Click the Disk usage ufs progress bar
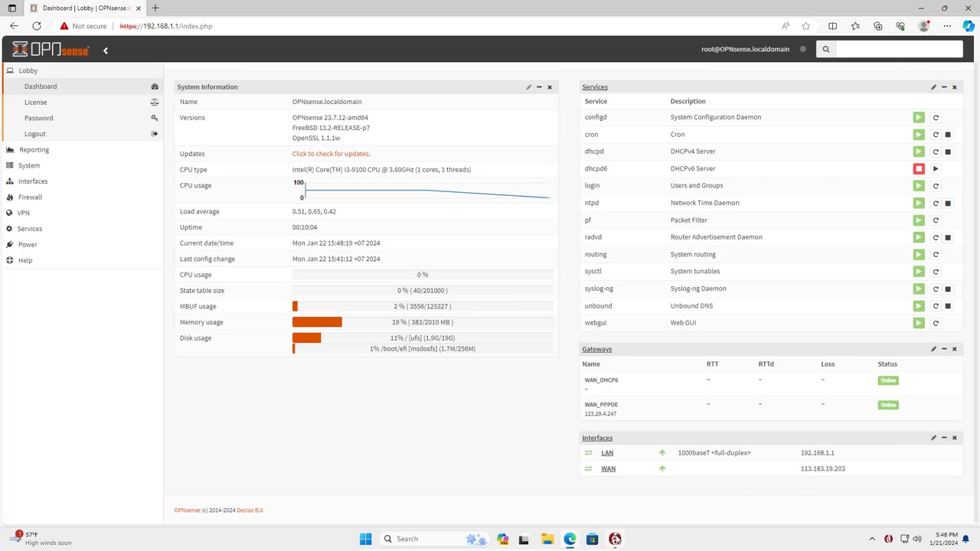Screen dimensions: 980x551 tap(423, 338)
